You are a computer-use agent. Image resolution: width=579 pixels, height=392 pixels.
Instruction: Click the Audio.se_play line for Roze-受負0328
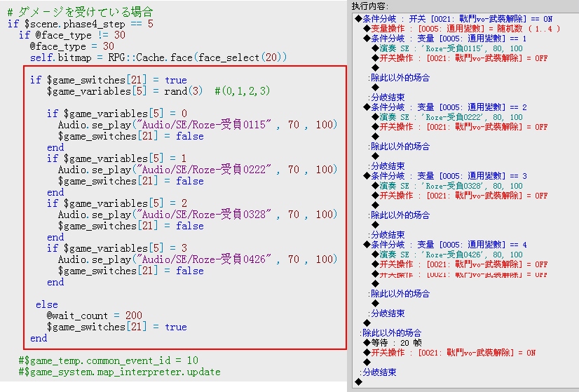pos(198,215)
